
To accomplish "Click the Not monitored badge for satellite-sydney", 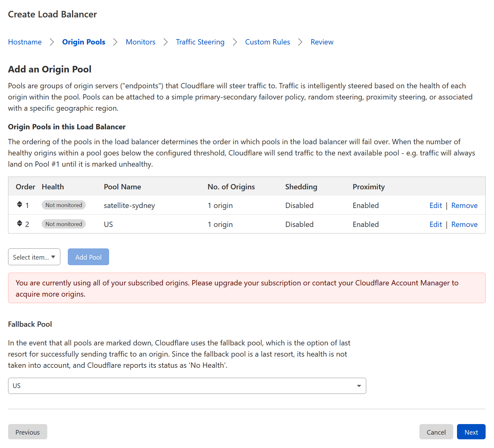I will click(64, 205).
